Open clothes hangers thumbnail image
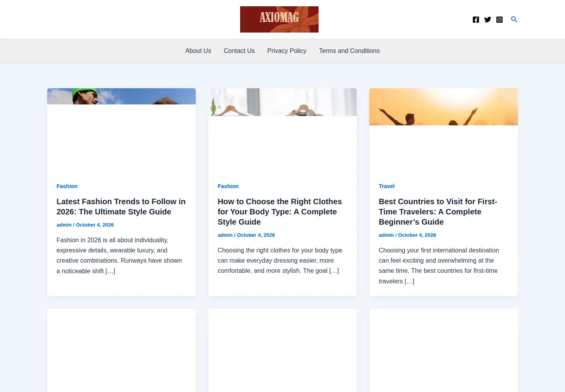The height and width of the screenshot is (392, 565). click(282, 102)
